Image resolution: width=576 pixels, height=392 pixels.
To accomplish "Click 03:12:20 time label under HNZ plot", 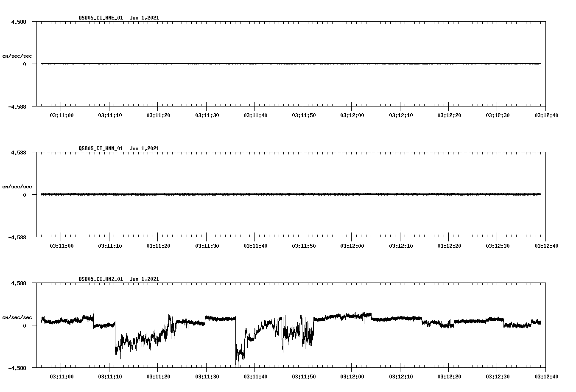I will click(x=449, y=376).
